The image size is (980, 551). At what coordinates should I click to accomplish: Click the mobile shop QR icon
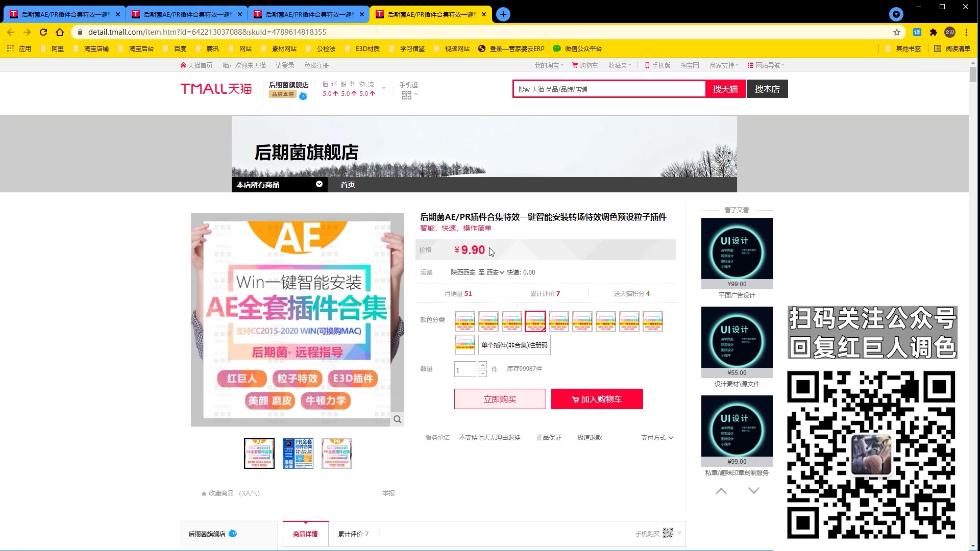click(406, 95)
